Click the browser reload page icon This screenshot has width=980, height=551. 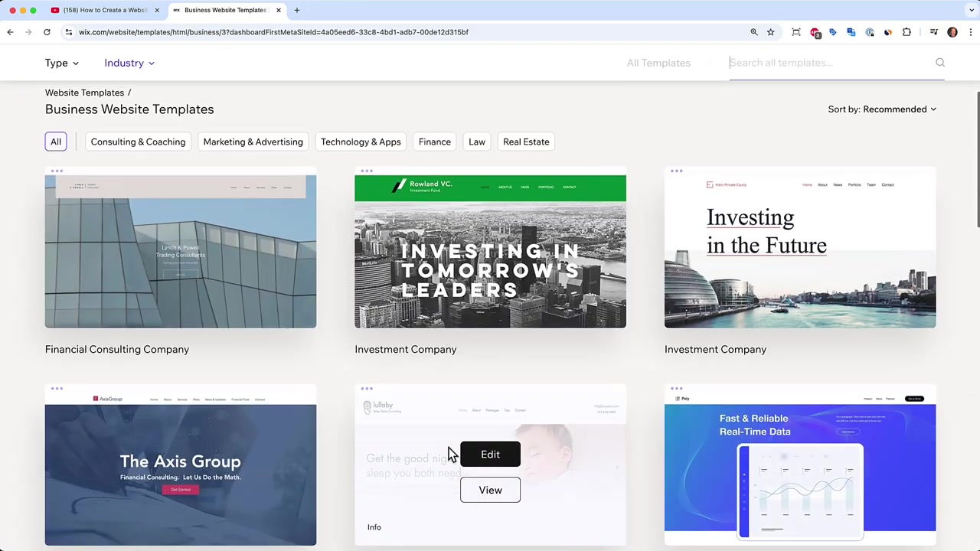(x=47, y=32)
